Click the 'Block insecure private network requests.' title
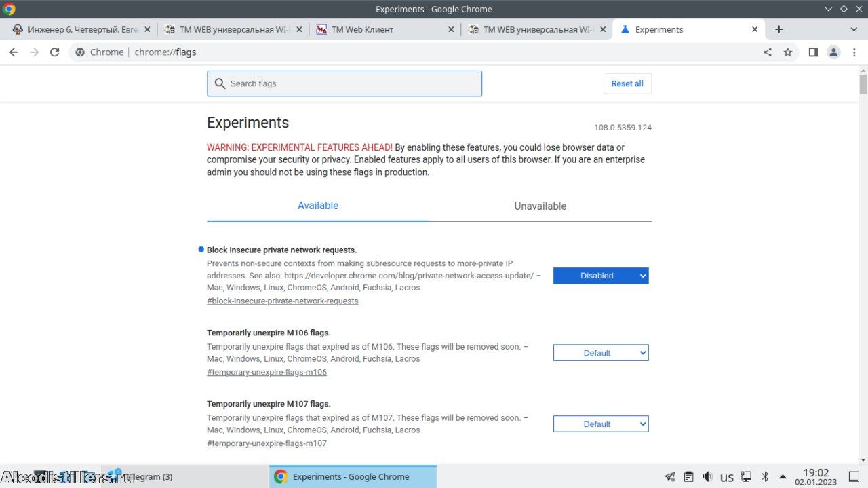 pos(281,250)
